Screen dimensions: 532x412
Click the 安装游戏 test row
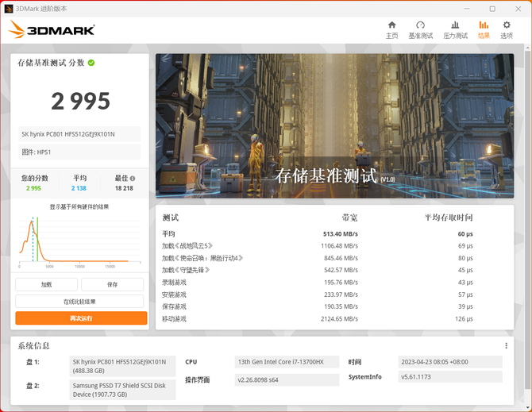[318, 295]
